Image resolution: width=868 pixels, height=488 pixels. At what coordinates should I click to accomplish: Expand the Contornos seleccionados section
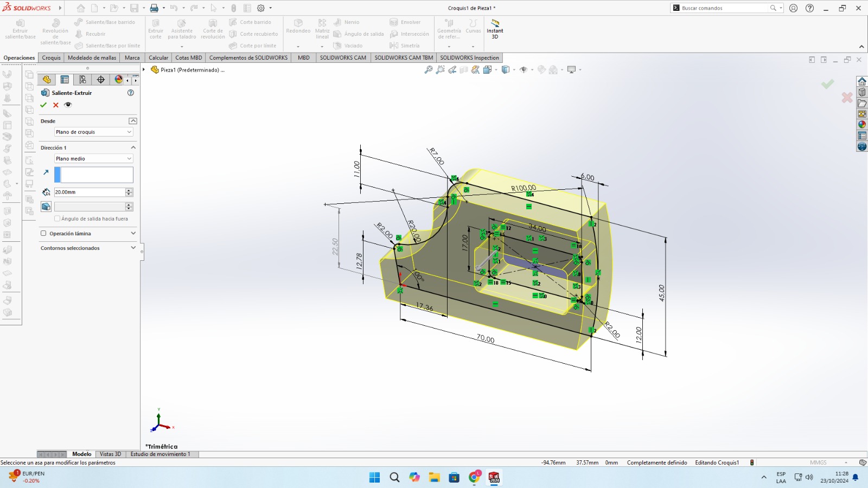[133, 248]
